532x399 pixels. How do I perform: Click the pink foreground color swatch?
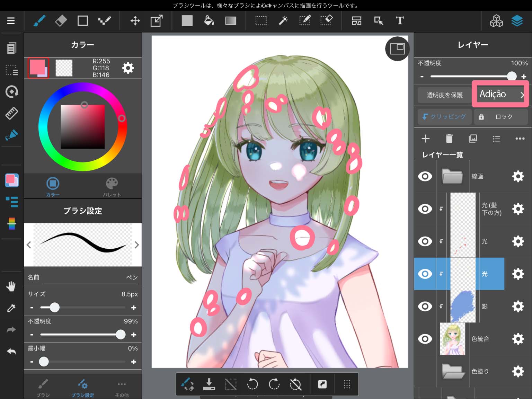point(38,68)
